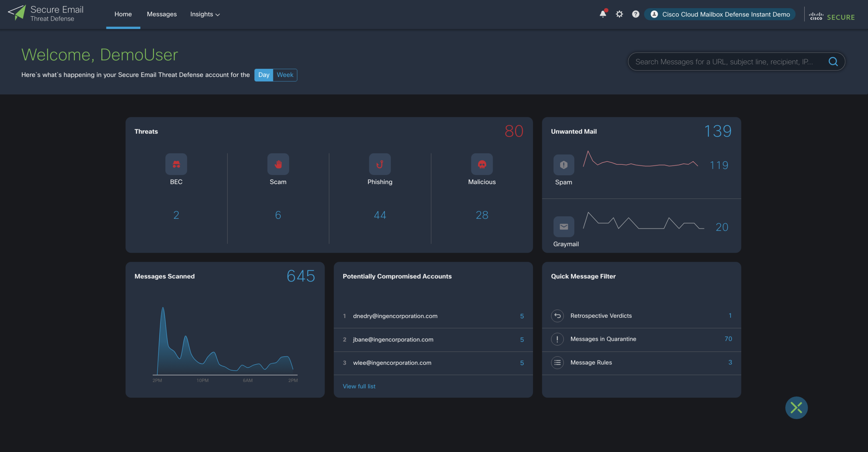Viewport: 868px width, 452px height.
Task: Click the Phishing count 44
Action: coord(380,215)
